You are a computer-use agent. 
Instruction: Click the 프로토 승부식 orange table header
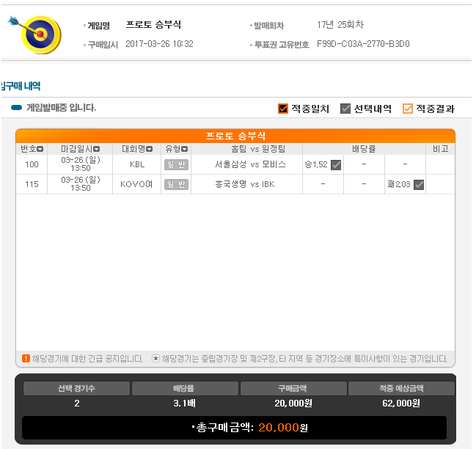235,136
